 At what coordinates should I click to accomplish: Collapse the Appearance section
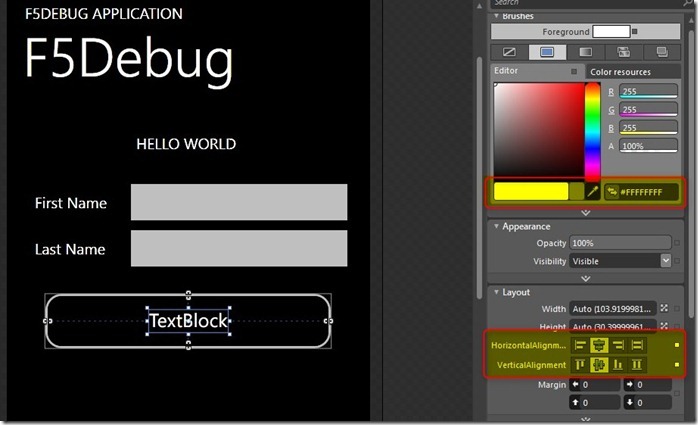pos(496,226)
